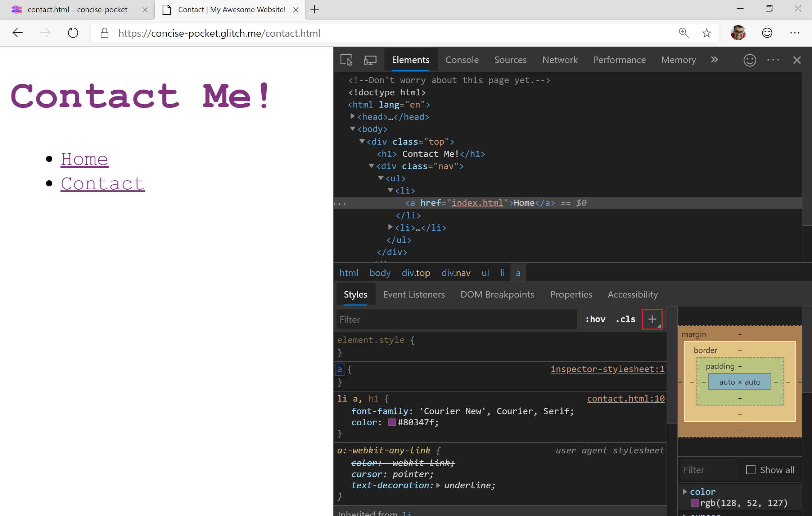The image size is (812, 516).
Task: Click DevTools send feedback smiley icon
Action: [750, 60]
